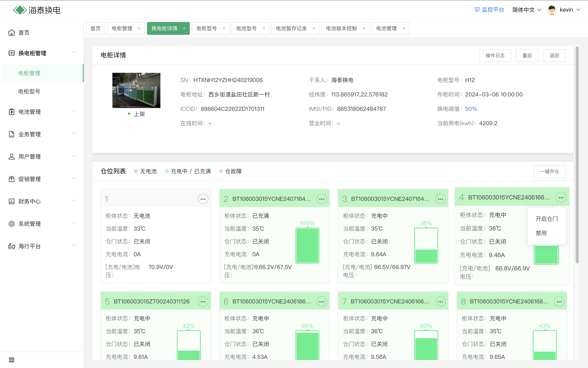Open the more menu for slot 1
The height and width of the screenshot is (368, 588).
pos(203,199)
